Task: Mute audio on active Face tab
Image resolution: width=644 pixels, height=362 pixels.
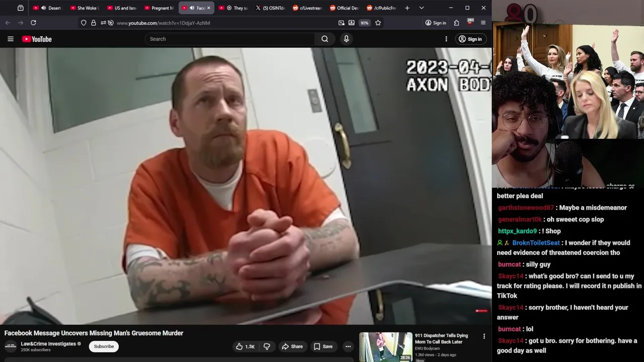Action: [192, 8]
